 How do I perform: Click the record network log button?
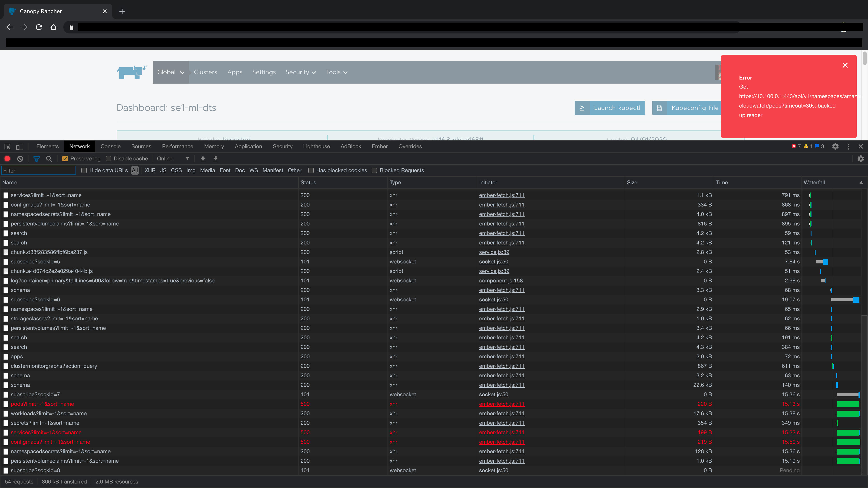(x=7, y=159)
